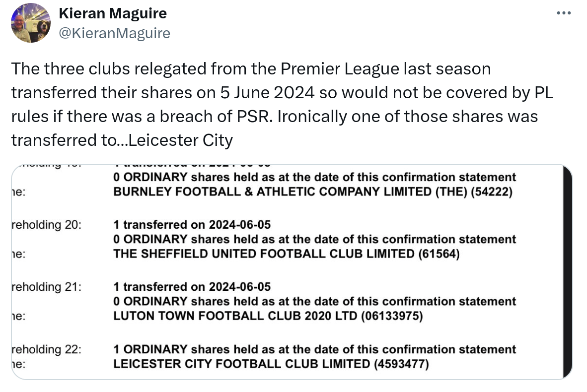Click 0 ORDINARY shares line above Sheffield United
The width and height of the screenshot is (587, 392).
point(314,239)
